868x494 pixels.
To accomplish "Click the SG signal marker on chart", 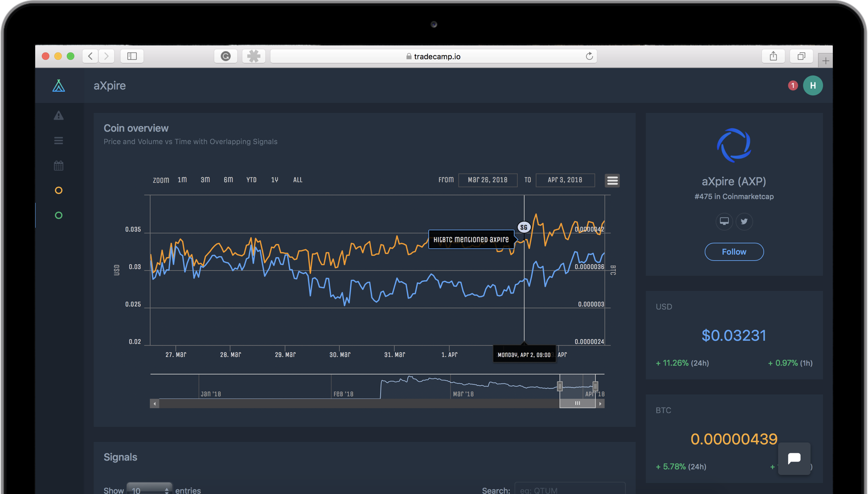I will 524,227.
